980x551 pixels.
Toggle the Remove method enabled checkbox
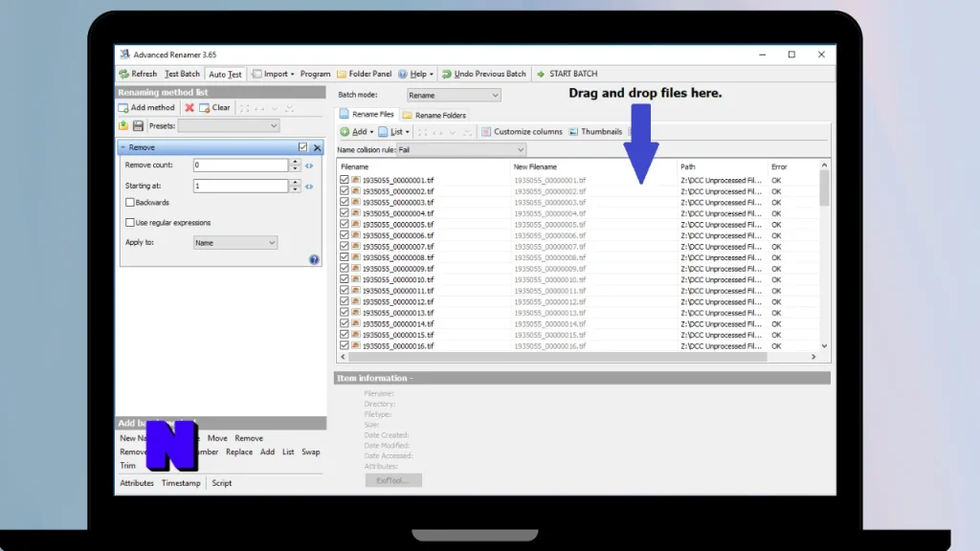303,147
